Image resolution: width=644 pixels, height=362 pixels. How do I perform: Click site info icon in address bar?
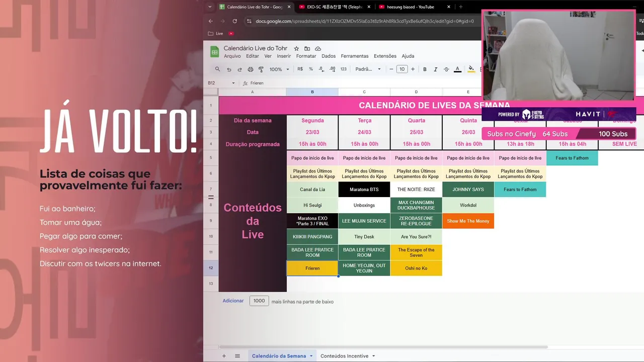[249, 21]
